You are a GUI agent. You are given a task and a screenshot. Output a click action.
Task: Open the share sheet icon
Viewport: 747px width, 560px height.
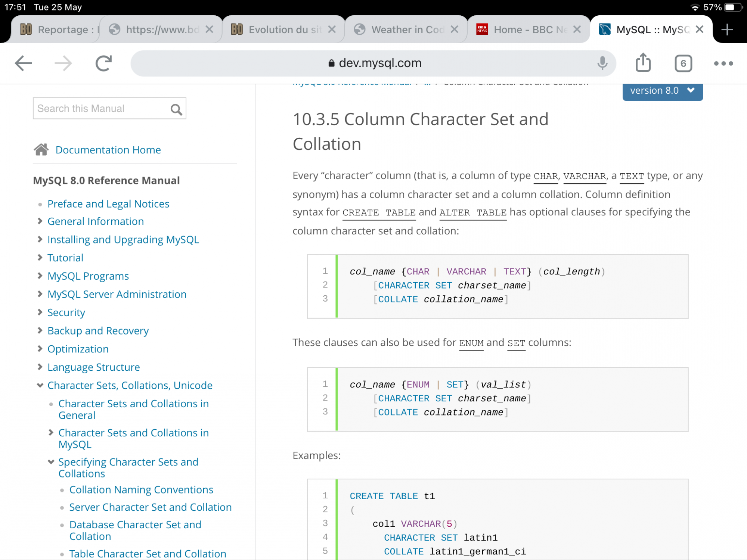coord(643,62)
